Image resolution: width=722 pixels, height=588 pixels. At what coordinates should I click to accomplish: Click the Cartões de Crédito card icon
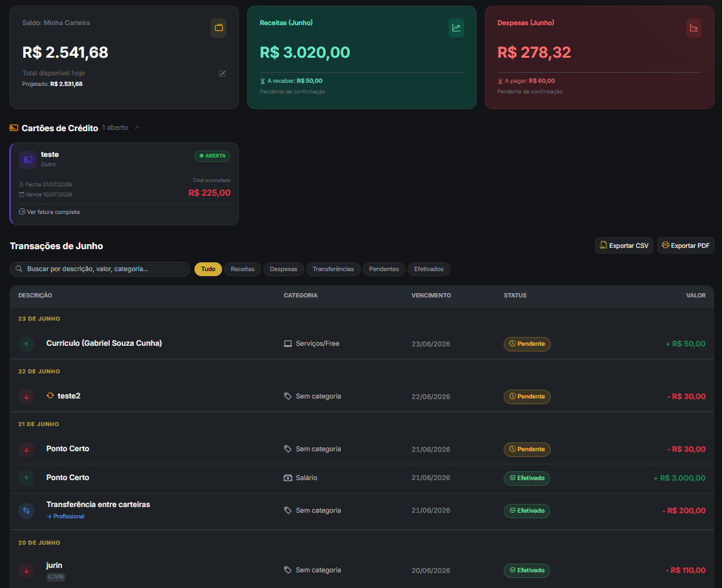14,127
